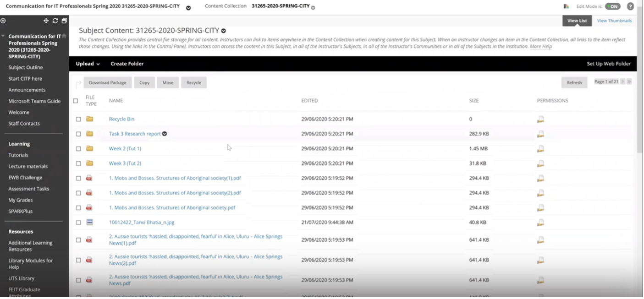
Task: Click the sidebar refresh icon
Action: tap(55, 21)
